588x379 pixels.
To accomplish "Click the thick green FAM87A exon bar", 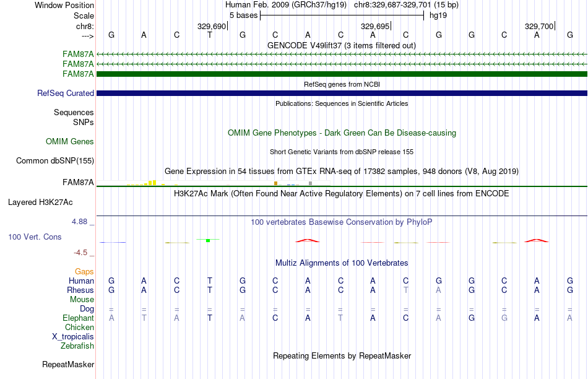I will pyautogui.click(x=342, y=74).
